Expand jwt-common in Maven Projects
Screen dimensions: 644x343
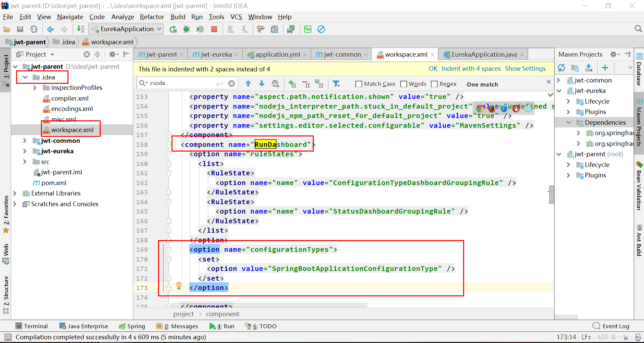(x=559, y=80)
